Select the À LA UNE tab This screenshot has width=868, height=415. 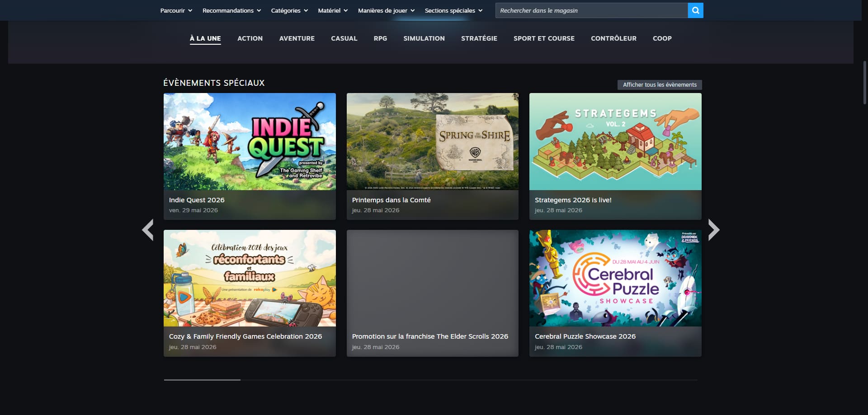(205, 38)
